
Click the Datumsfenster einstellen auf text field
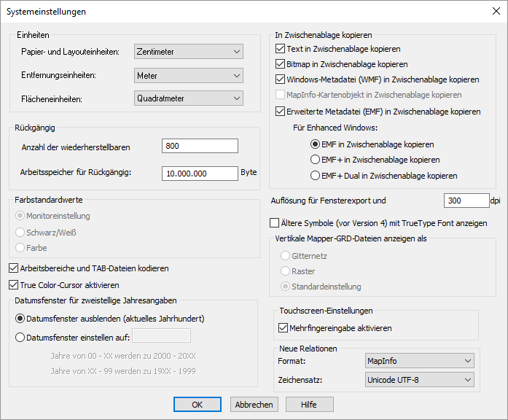coord(161,335)
